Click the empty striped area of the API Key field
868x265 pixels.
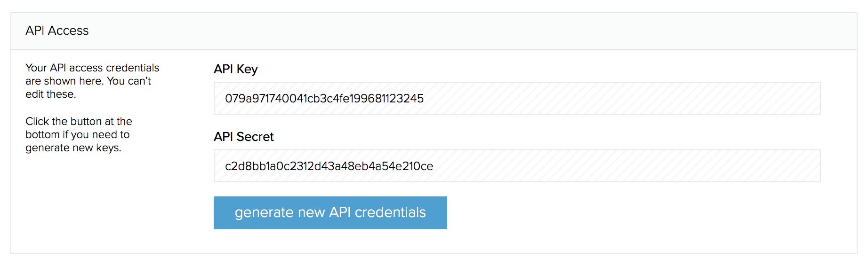click(621, 98)
